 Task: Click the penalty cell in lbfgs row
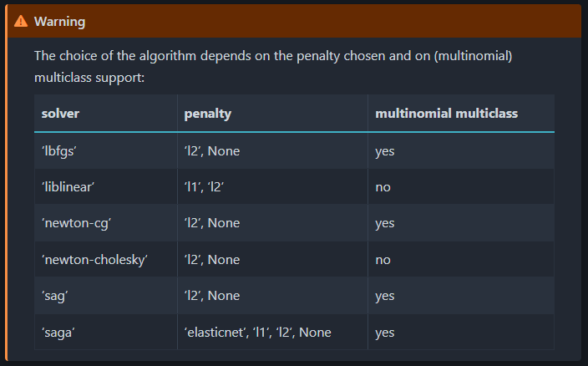[272, 151]
